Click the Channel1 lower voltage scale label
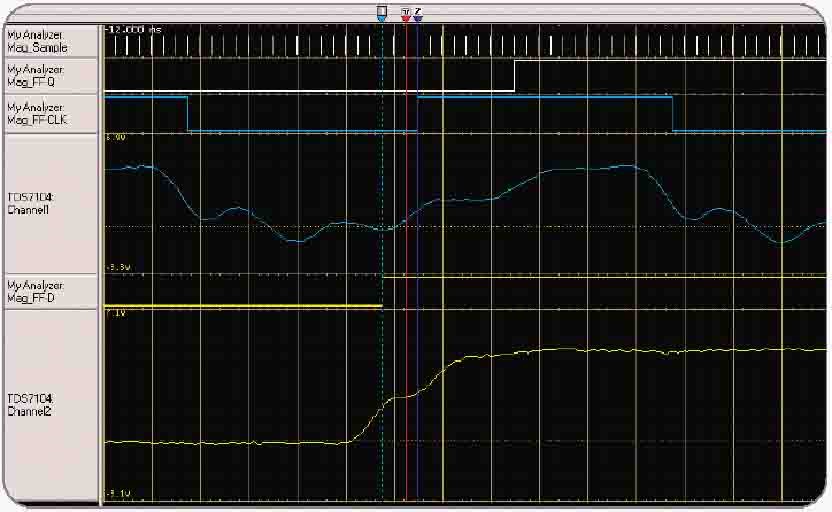Image resolution: width=832 pixels, height=512 pixels. 117,267
